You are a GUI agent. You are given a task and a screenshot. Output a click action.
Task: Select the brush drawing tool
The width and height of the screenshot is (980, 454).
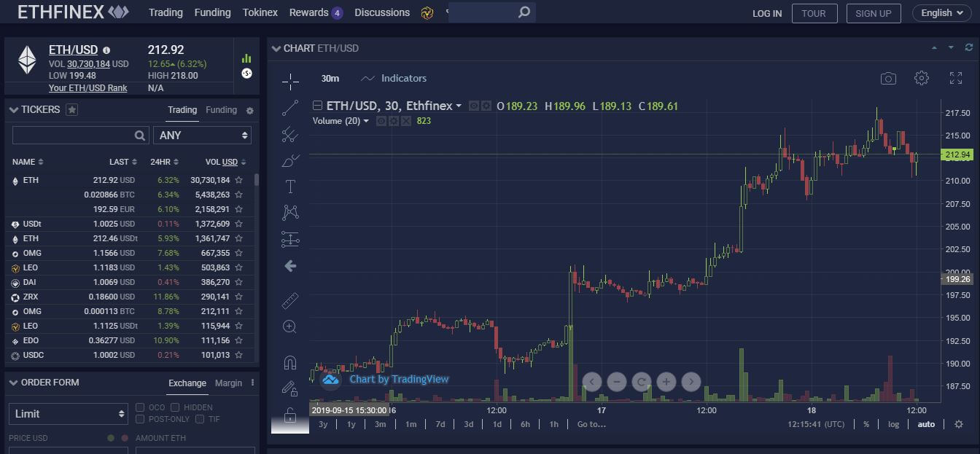coord(290,160)
